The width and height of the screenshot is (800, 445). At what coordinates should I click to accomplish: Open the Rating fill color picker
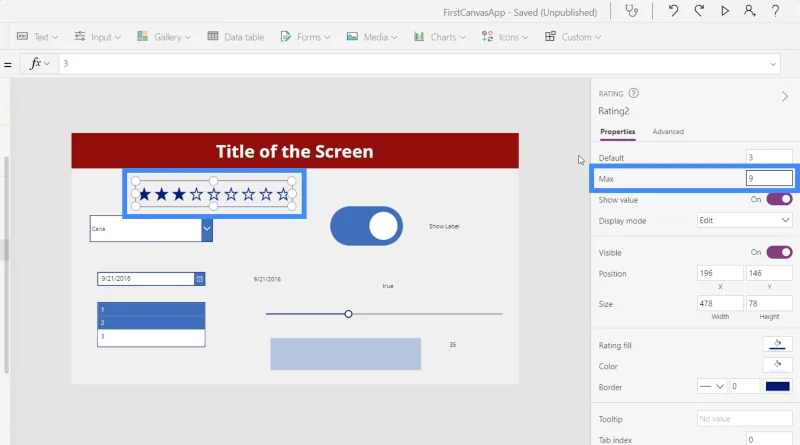(777, 344)
